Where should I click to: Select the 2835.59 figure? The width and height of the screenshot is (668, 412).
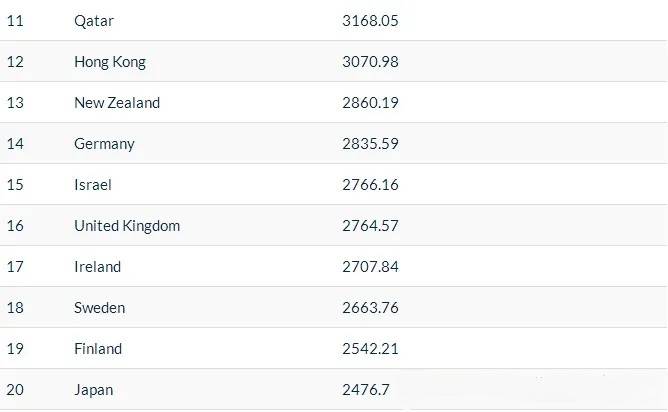[370, 143]
